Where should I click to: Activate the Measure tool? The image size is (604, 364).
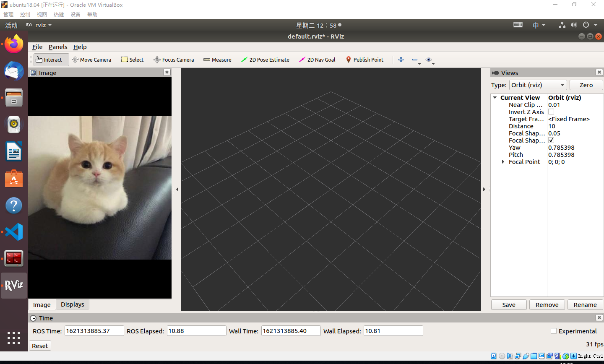coord(217,60)
